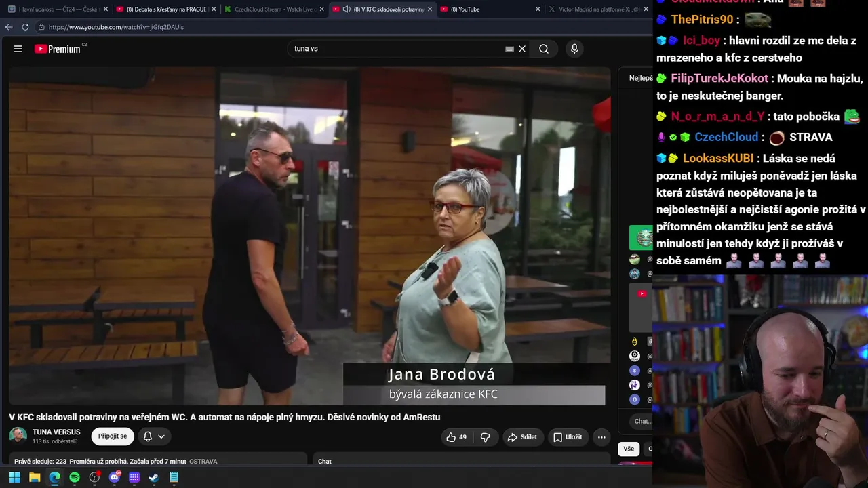Open the Windows Start menu
Image resolution: width=868 pixels, height=488 pixels.
14,477
